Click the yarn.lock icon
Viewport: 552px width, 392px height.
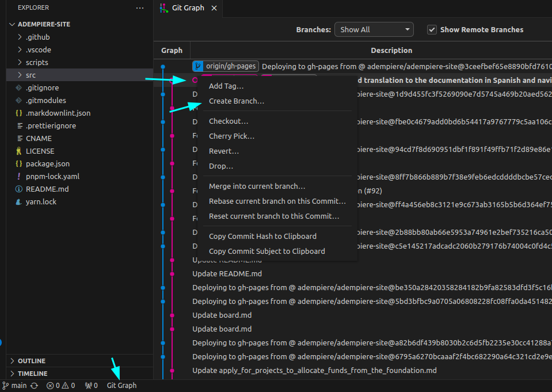pyautogui.click(x=19, y=202)
